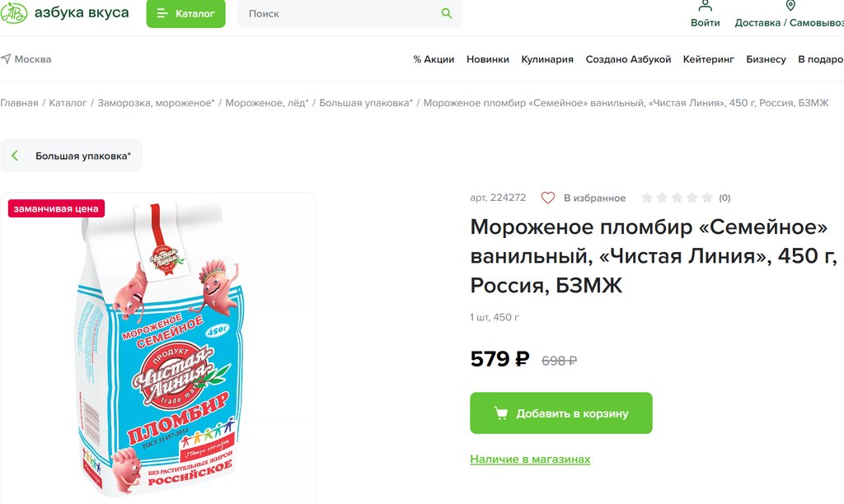Click into the Поиск search field
844x504 pixels.
coord(338,13)
